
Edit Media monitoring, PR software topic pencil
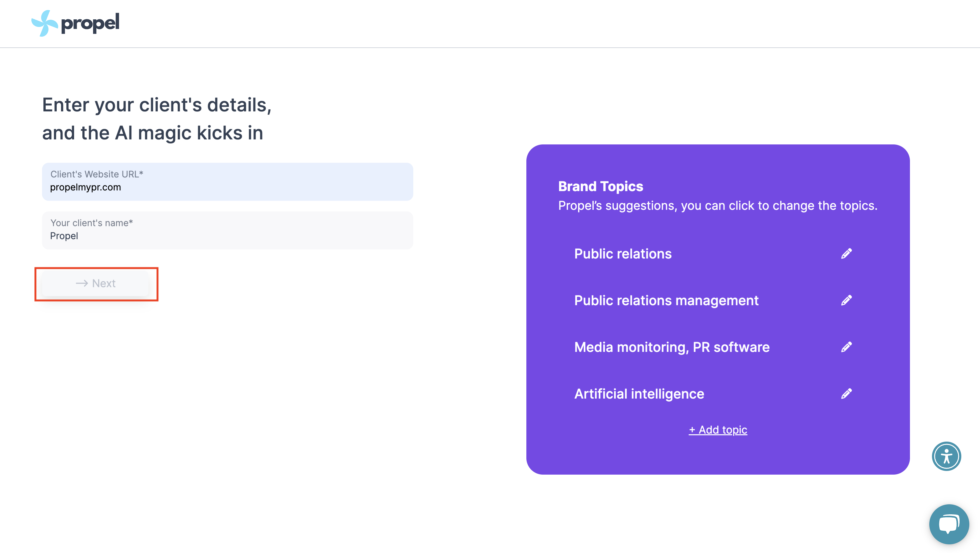pyautogui.click(x=846, y=347)
